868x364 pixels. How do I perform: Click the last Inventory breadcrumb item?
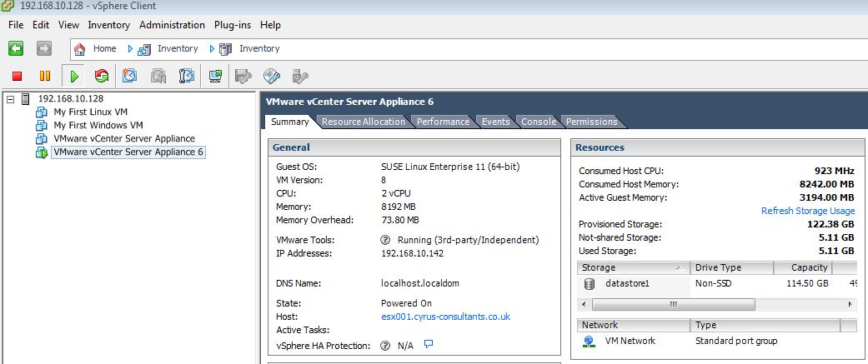point(259,48)
